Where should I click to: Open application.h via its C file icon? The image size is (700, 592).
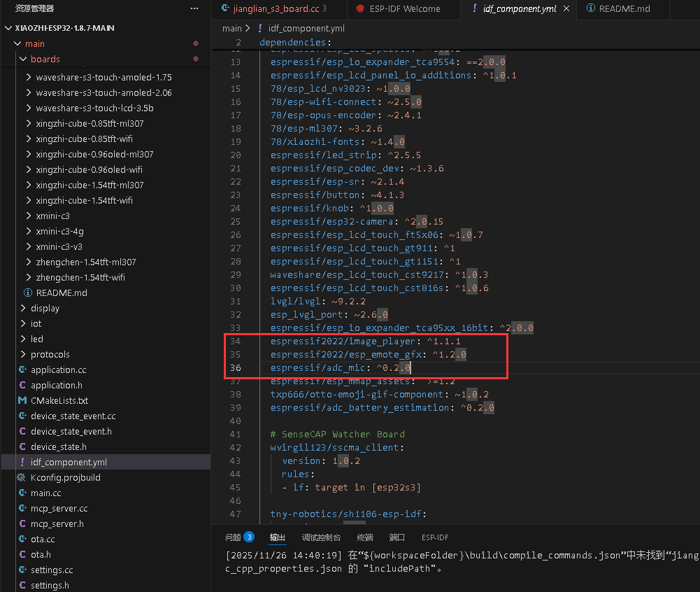point(23,385)
